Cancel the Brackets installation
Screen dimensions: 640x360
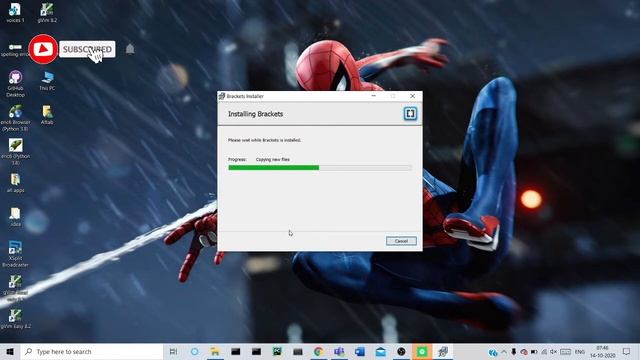click(401, 241)
